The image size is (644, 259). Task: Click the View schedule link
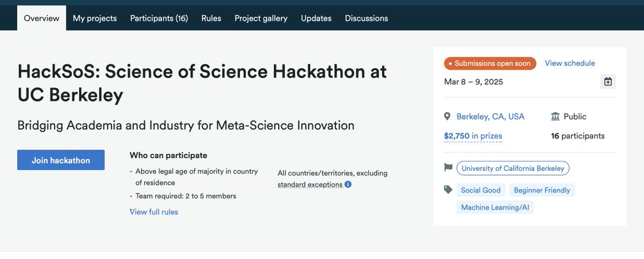(x=570, y=63)
